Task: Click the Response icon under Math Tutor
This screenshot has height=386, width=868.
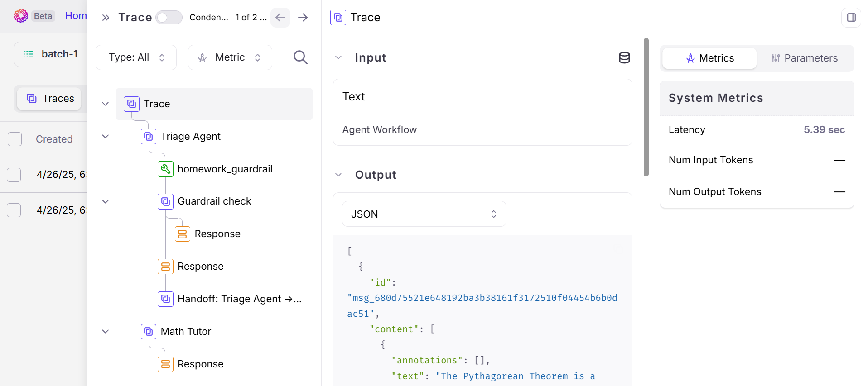Action: (x=165, y=364)
